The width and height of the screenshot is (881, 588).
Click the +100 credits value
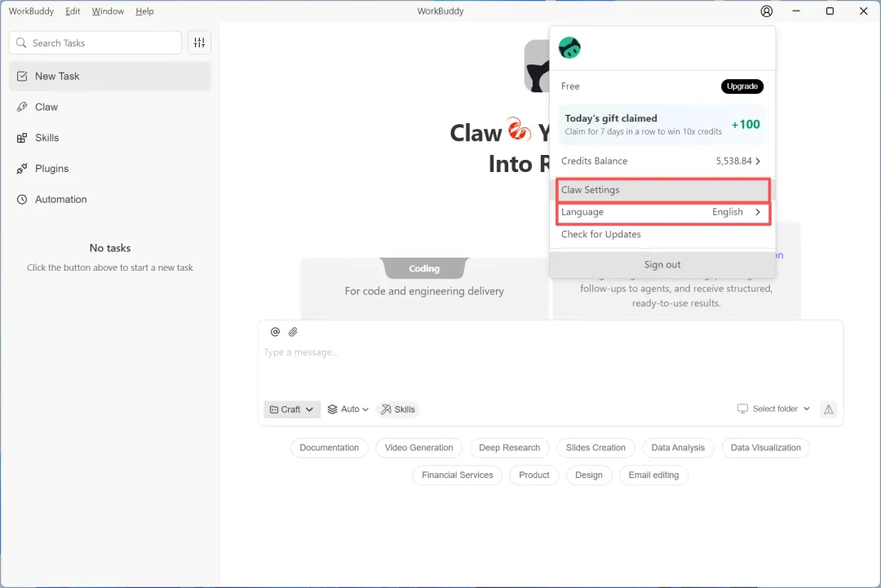(746, 124)
